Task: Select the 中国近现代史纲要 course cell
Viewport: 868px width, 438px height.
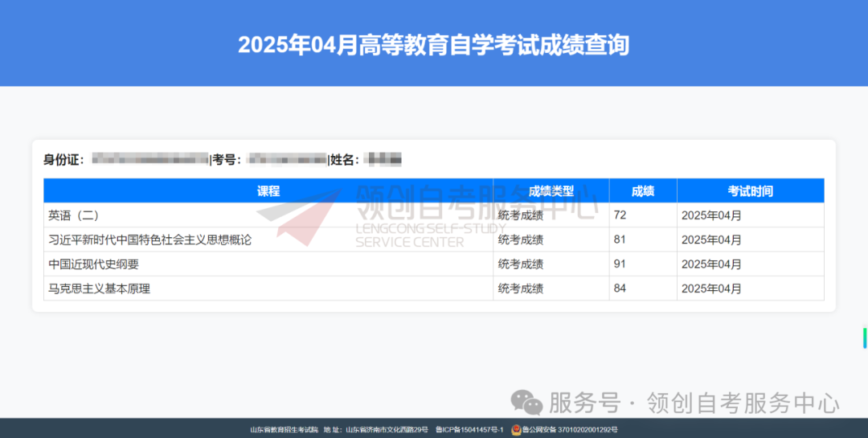Action: coord(268,264)
